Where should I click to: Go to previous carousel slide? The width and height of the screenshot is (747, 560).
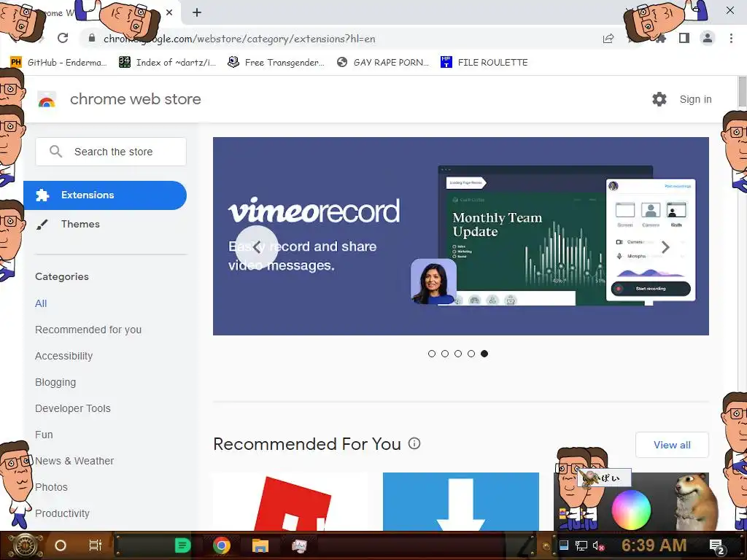(x=257, y=246)
